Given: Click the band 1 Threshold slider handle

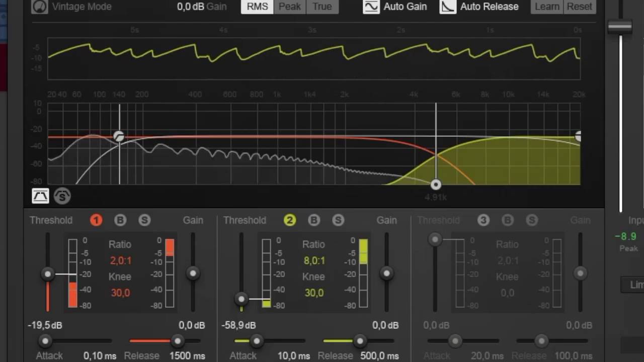Looking at the screenshot, I should [48, 274].
